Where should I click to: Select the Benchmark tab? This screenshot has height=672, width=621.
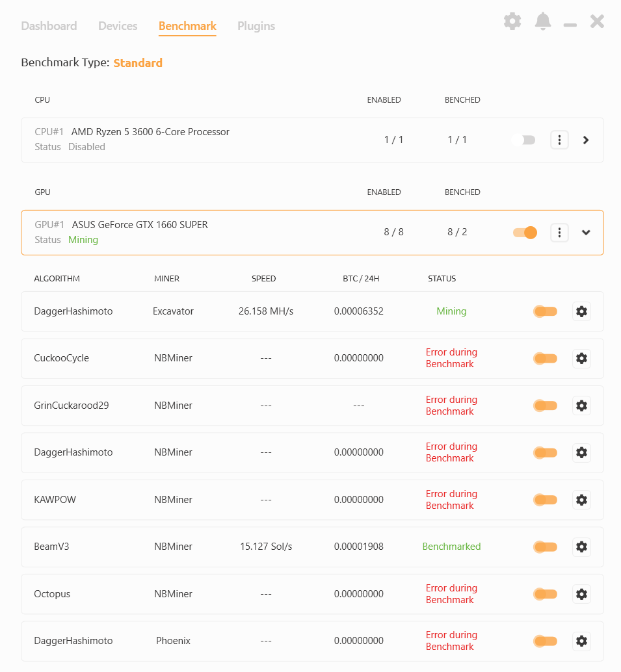(187, 26)
